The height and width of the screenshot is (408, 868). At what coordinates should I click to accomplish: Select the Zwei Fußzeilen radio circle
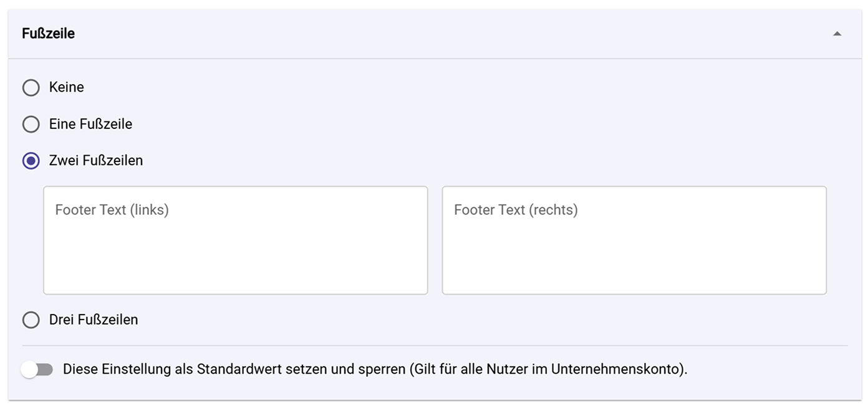[31, 161]
